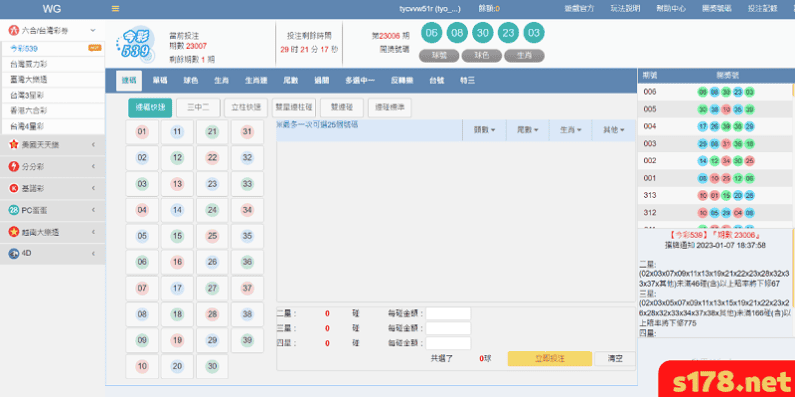Viewport: 795px width, 397px height.
Task: Select the 立柱快速 play button
Action: pos(246,107)
